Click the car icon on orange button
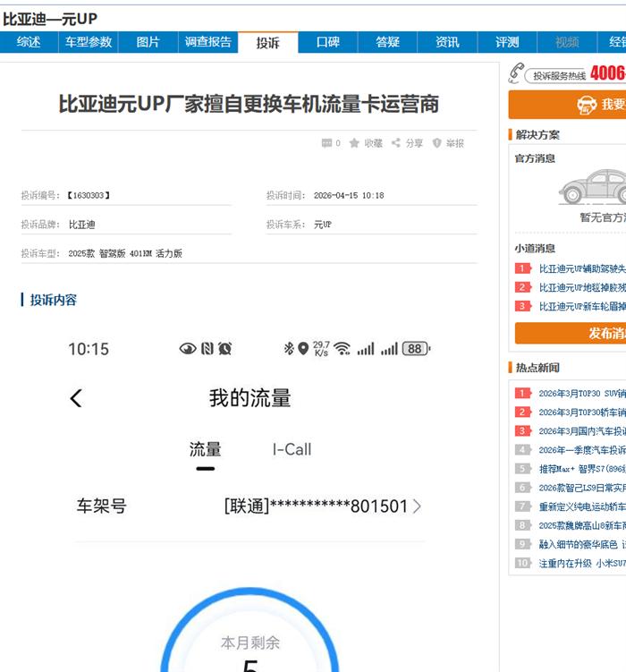This screenshot has width=626, height=672. (x=587, y=105)
